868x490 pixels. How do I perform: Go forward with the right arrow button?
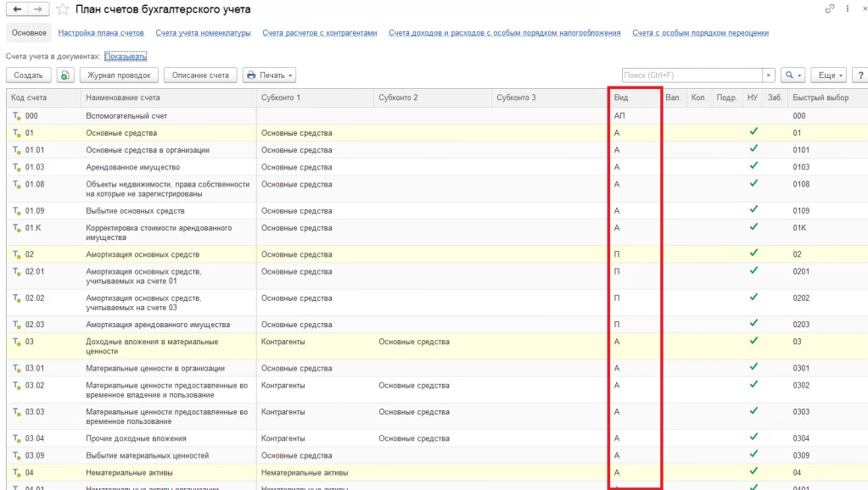click(x=38, y=9)
